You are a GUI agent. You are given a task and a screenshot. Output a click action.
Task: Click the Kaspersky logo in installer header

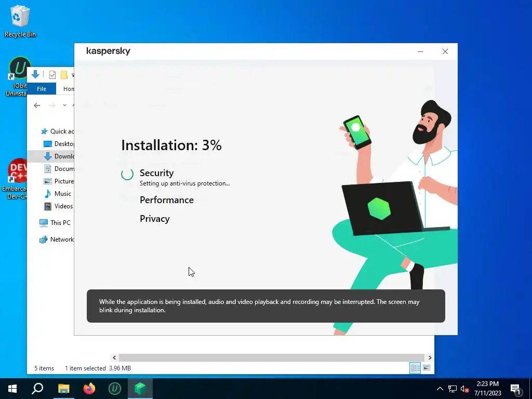tap(108, 51)
